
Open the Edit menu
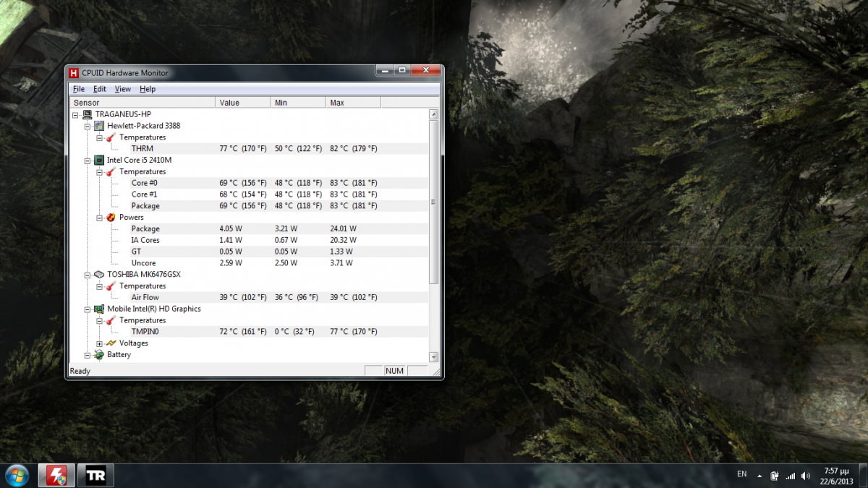[x=100, y=89]
